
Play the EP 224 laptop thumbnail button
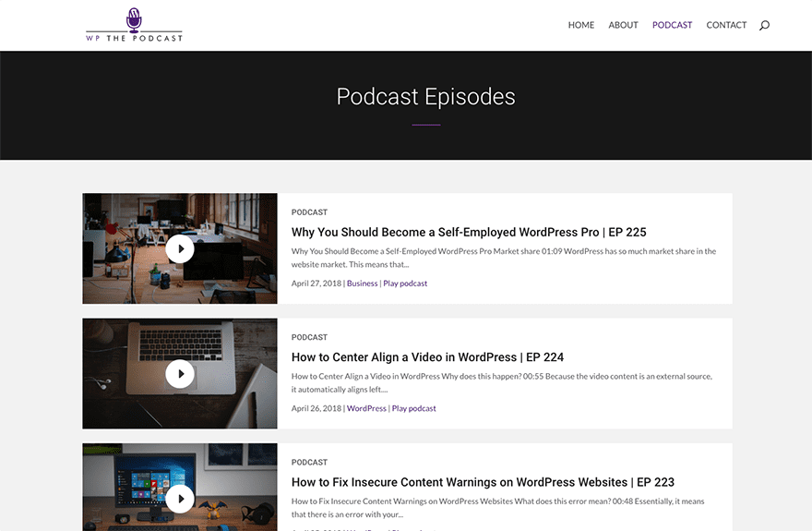click(x=180, y=373)
